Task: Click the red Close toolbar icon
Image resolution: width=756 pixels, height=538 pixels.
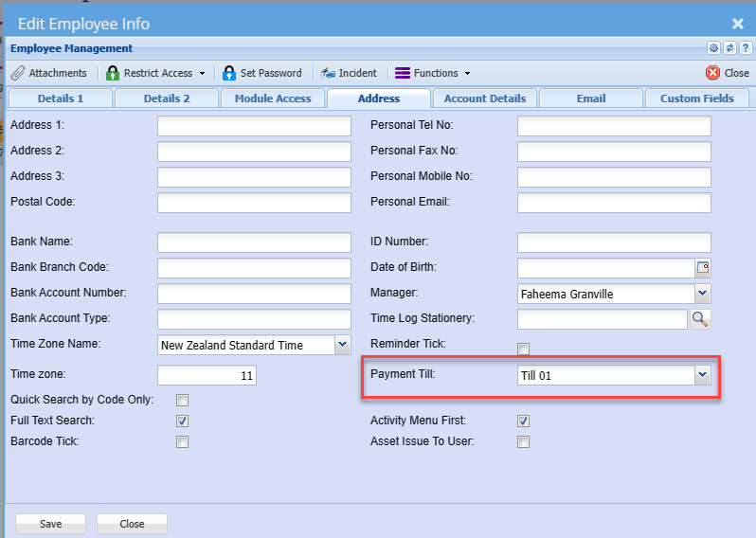Action: tap(712, 73)
